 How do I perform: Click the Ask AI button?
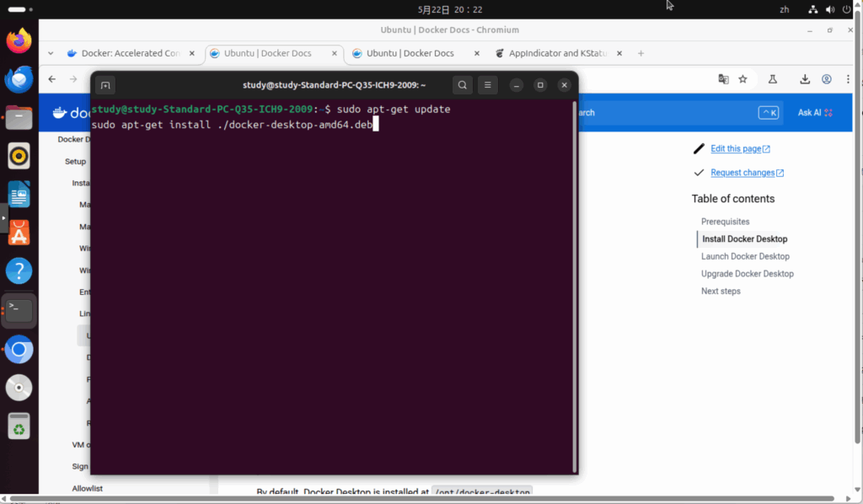tap(815, 113)
